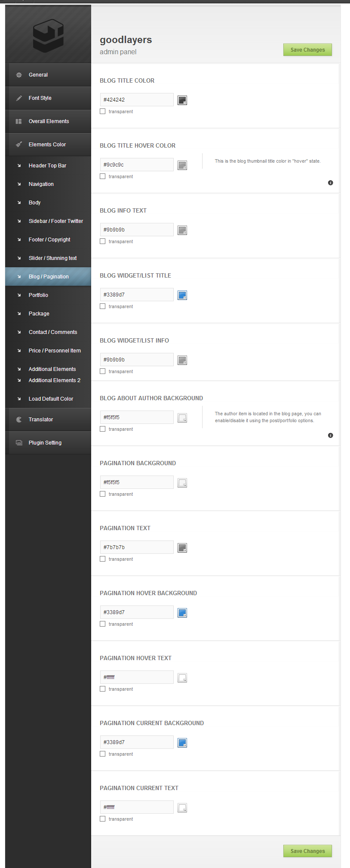Click the goodlayers cube logo

48,36
